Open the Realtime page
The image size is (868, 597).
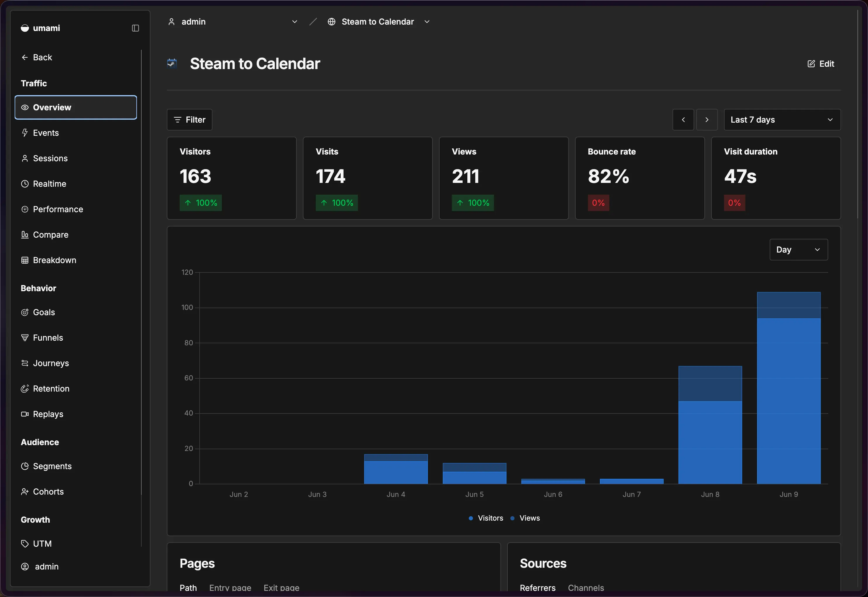point(76,184)
